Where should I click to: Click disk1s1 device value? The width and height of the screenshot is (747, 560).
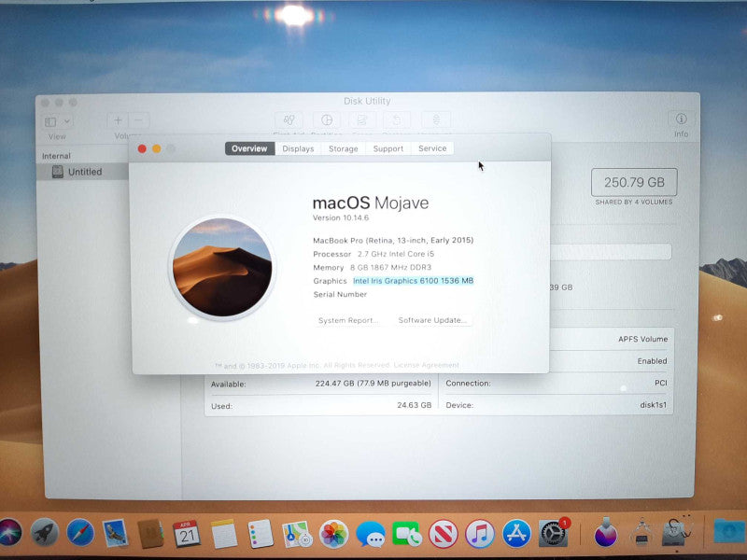pyautogui.click(x=653, y=405)
